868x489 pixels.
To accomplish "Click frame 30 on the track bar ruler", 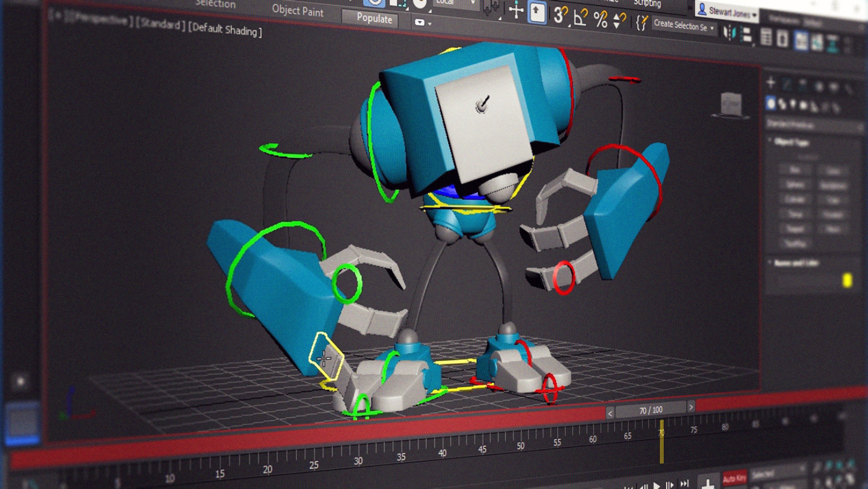I will pyautogui.click(x=358, y=461).
